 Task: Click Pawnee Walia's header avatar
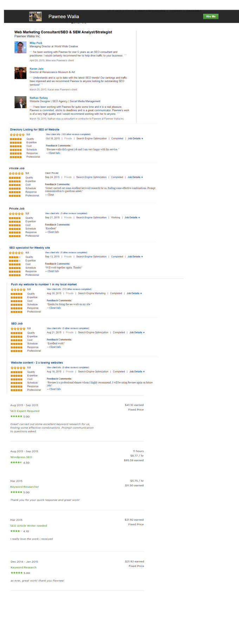tap(36, 16)
